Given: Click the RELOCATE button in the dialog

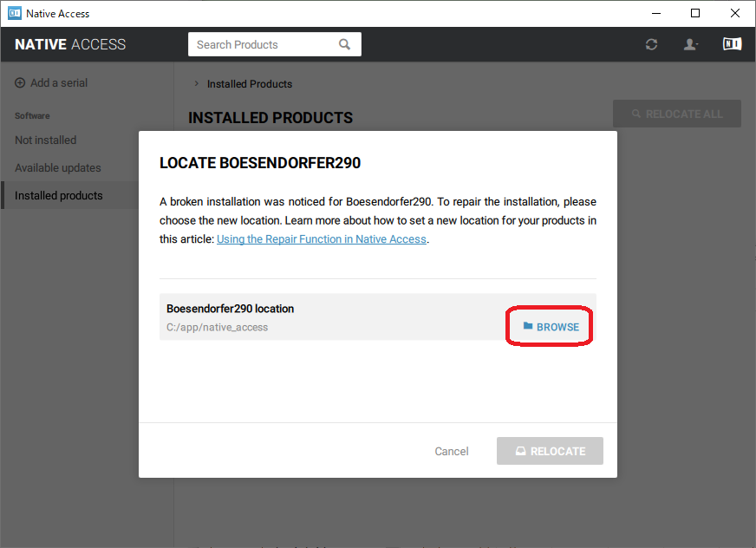Looking at the screenshot, I should (x=550, y=451).
